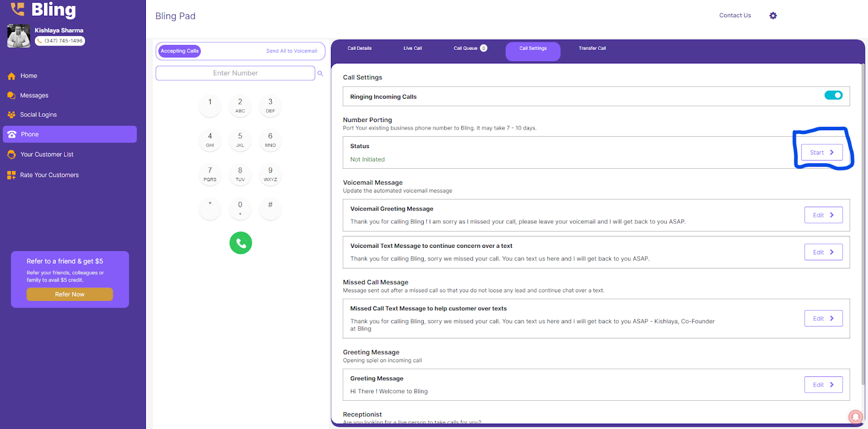
Task: Open Messages in the sidebar
Action: (x=34, y=95)
